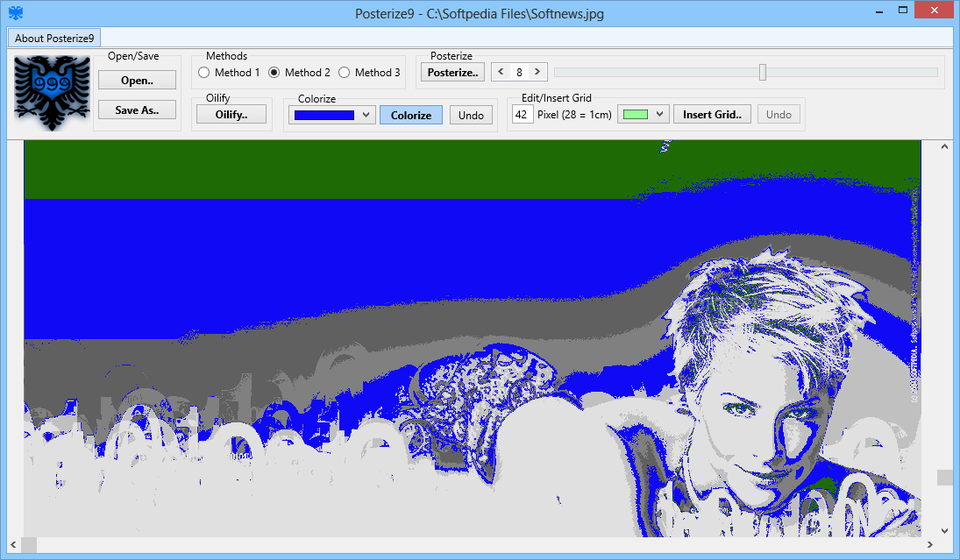Click the Undo button in Edit/Insert Grid
This screenshot has height=560, width=960.
pos(779,115)
